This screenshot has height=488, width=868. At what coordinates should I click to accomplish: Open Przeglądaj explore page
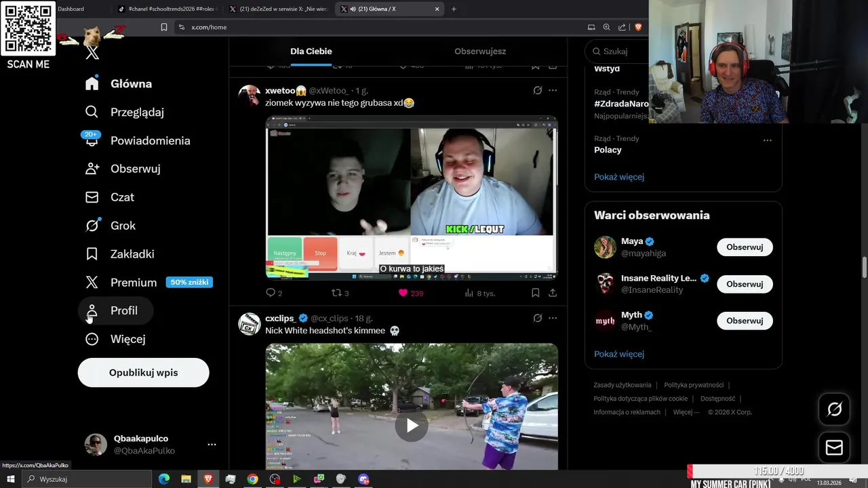(x=125, y=112)
